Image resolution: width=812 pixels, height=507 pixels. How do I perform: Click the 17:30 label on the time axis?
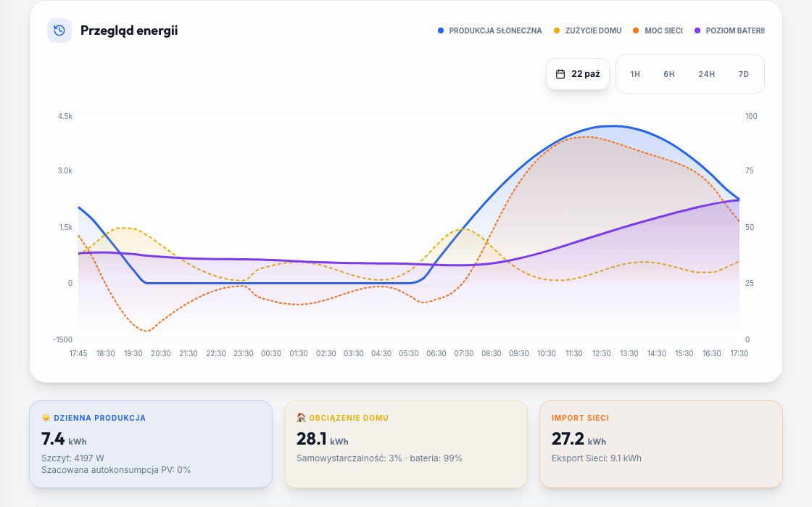(739, 353)
